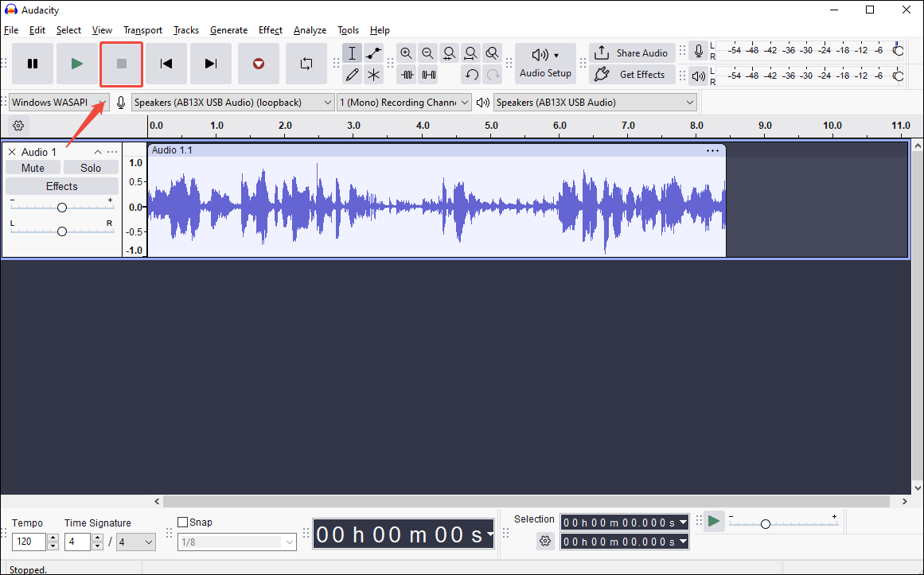
Task: Silence audio selection icon
Action: click(x=428, y=75)
